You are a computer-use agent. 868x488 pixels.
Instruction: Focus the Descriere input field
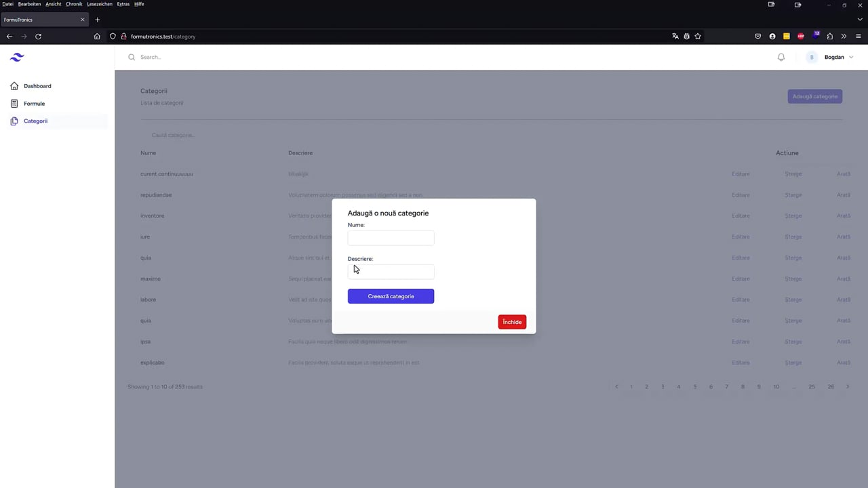click(391, 272)
